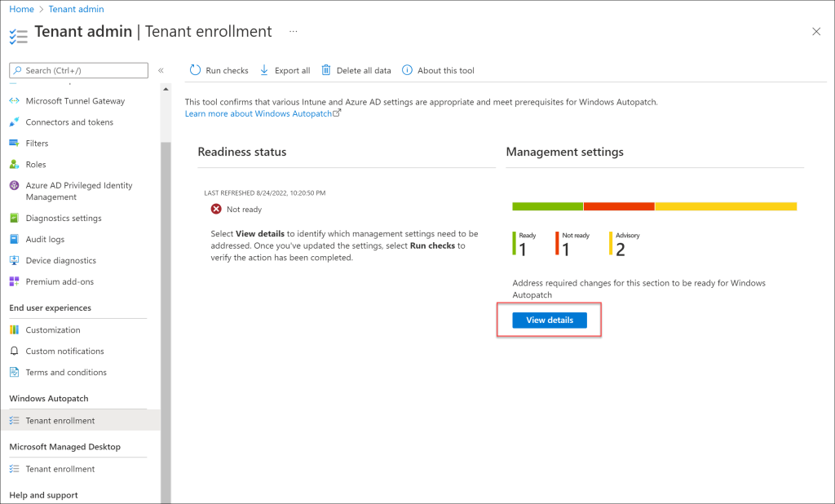Image resolution: width=835 pixels, height=504 pixels.
Task: Click the Microsoft Tunnel Gateway icon
Action: pyautogui.click(x=15, y=100)
